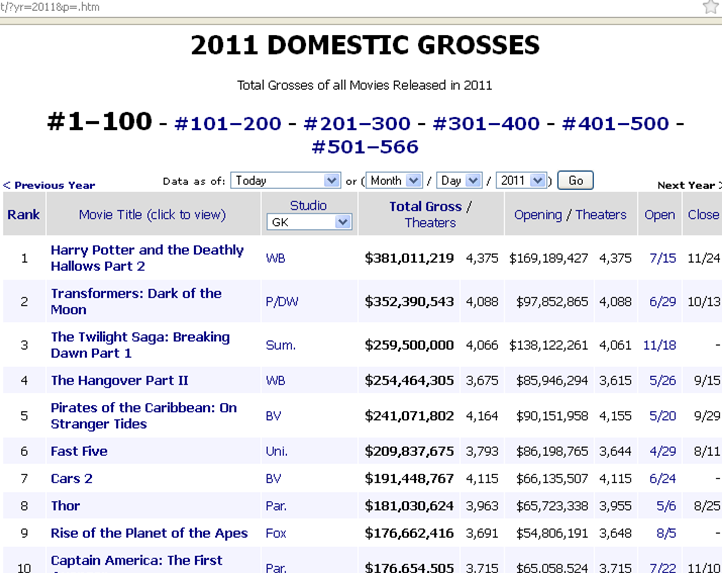Open the Day dropdown
Image resolution: width=722 pixels, height=573 pixels.
pyautogui.click(x=459, y=181)
